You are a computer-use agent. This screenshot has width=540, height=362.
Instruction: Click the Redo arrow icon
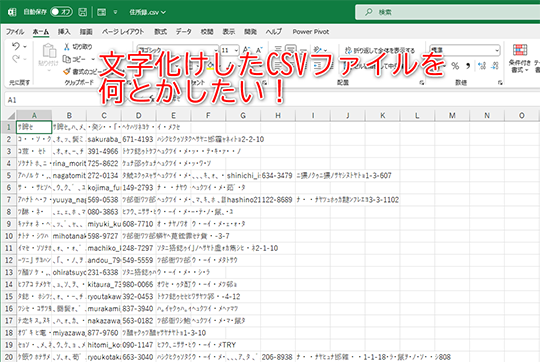16,59
